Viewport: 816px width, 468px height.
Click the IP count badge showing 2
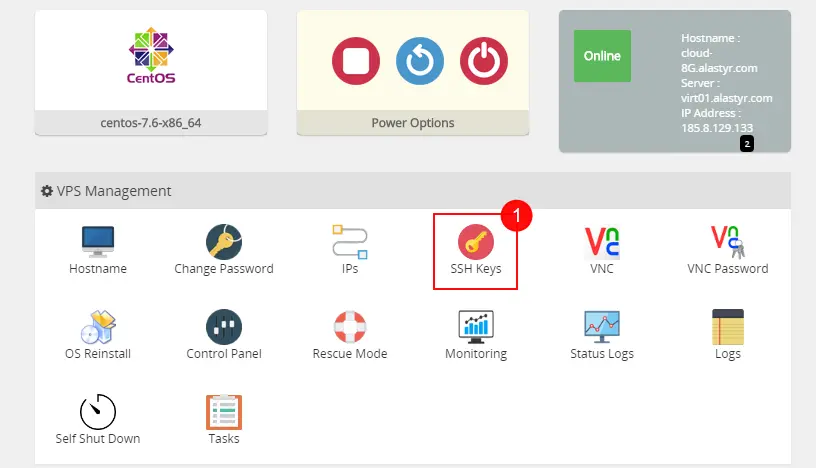click(x=747, y=144)
